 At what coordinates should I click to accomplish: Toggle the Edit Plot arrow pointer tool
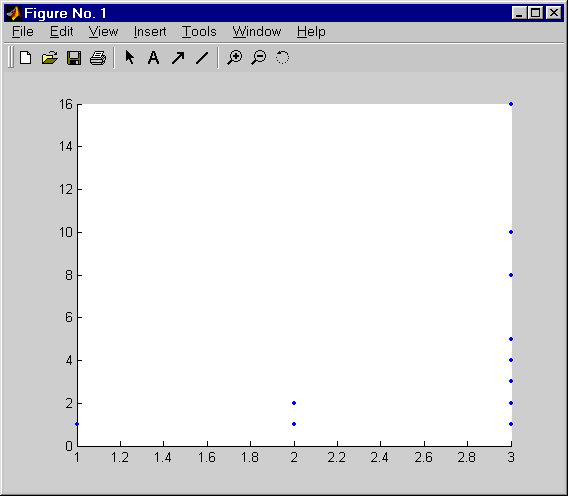130,57
